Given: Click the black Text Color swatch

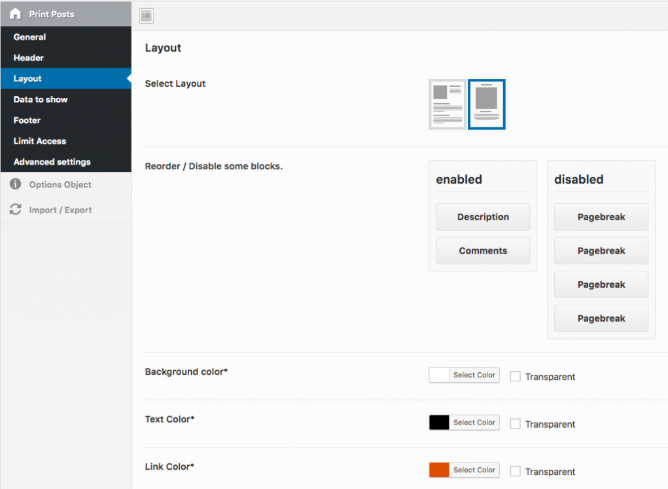Looking at the screenshot, I should [x=439, y=423].
